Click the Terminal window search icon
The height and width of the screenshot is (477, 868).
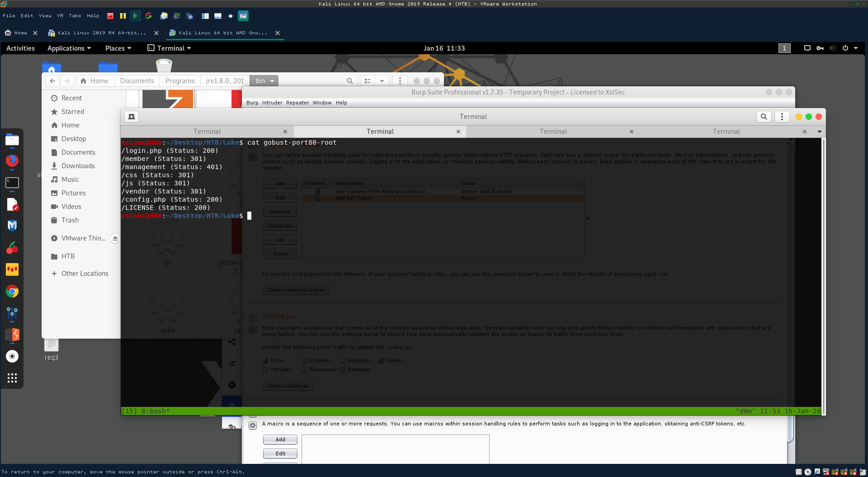tap(764, 117)
